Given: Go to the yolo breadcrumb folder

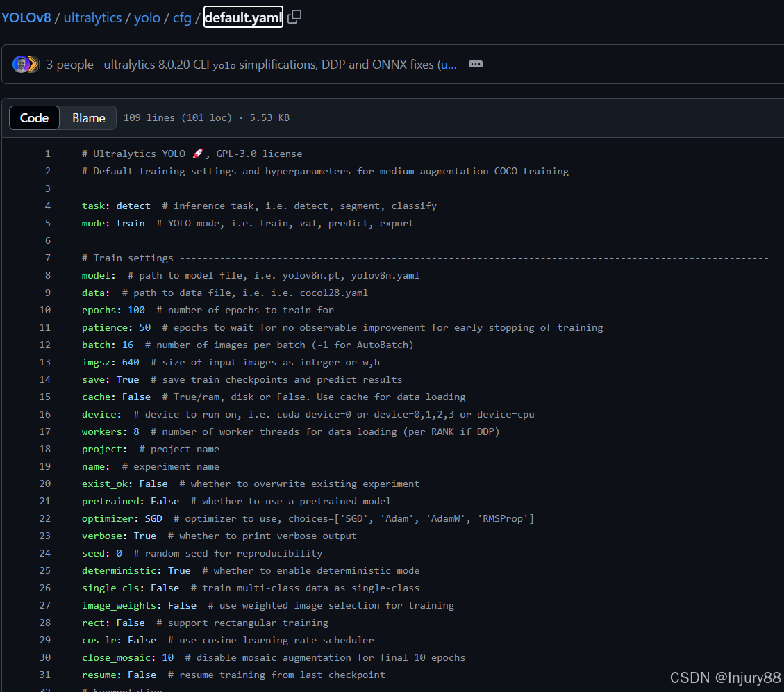Looking at the screenshot, I should (147, 17).
